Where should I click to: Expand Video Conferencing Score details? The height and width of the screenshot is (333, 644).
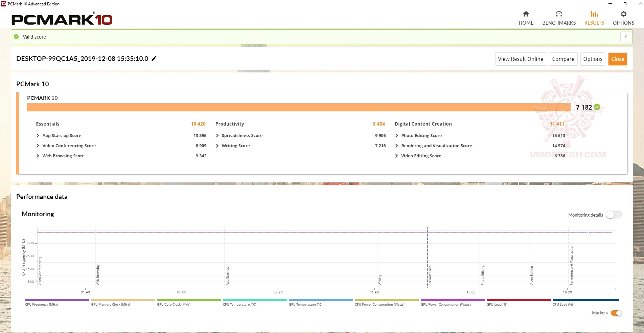[38, 146]
